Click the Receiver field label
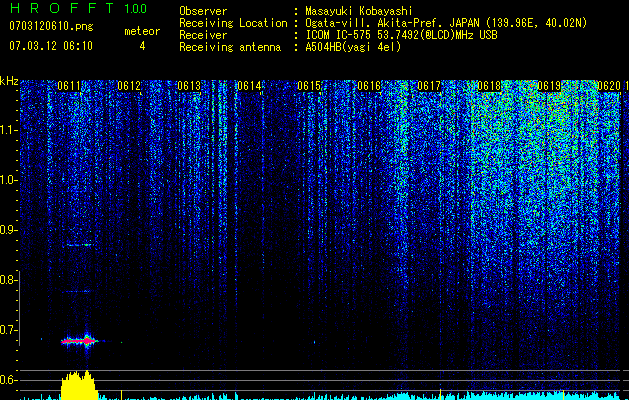This screenshot has height=400, width=629. tap(203, 35)
